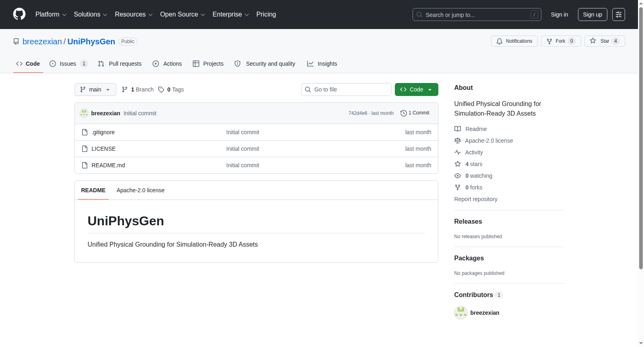Go to the Actions tab
This screenshot has height=347, width=644.
point(167,64)
